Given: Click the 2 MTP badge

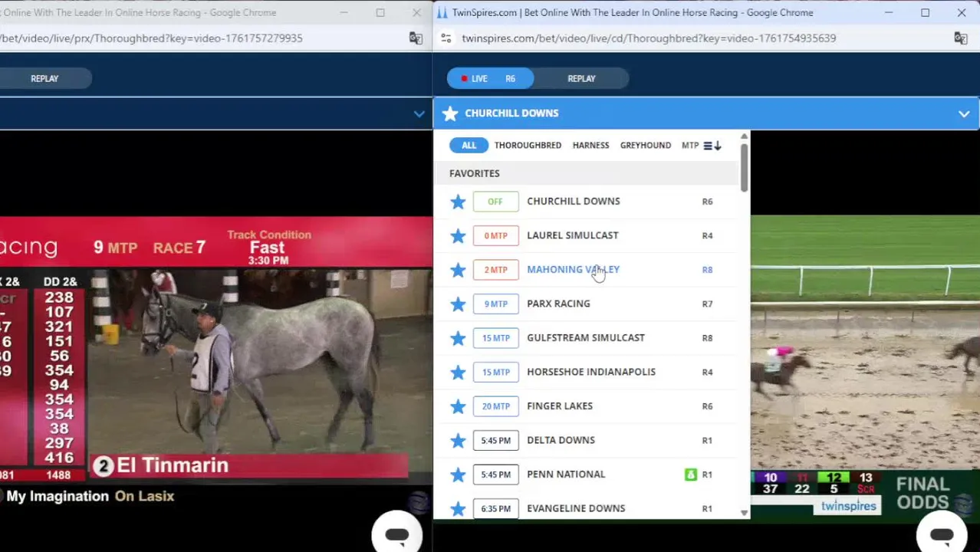Looking at the screenshot, I should tap(495, 270).
